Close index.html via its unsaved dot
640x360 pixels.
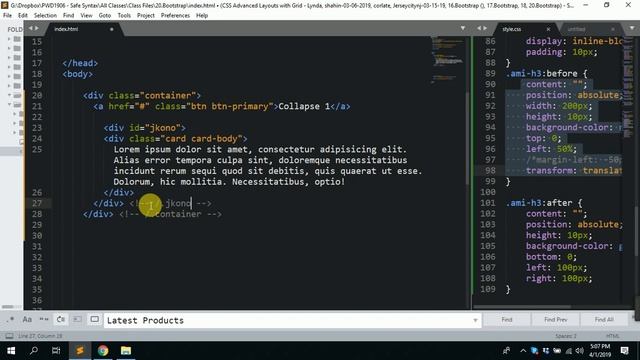tap(111, 29)
